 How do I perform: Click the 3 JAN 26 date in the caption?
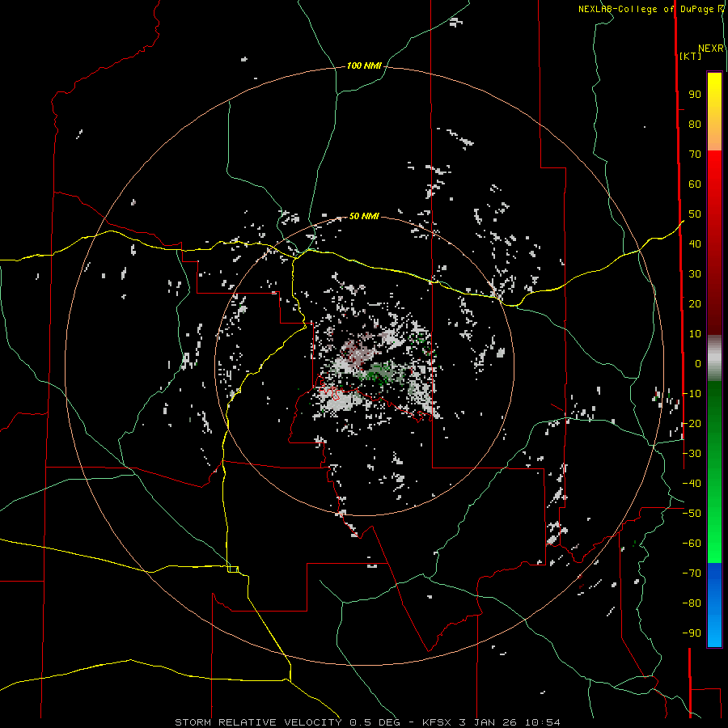489,722
